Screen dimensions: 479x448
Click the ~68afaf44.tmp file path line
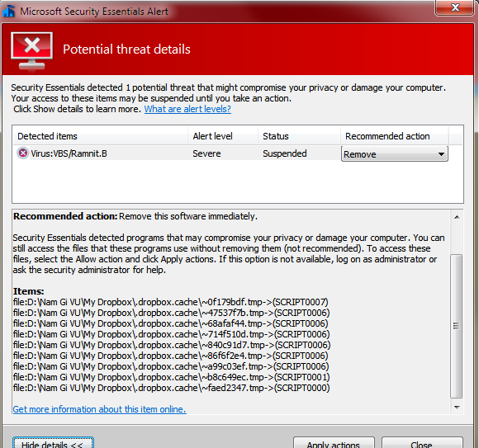[170, 323]
